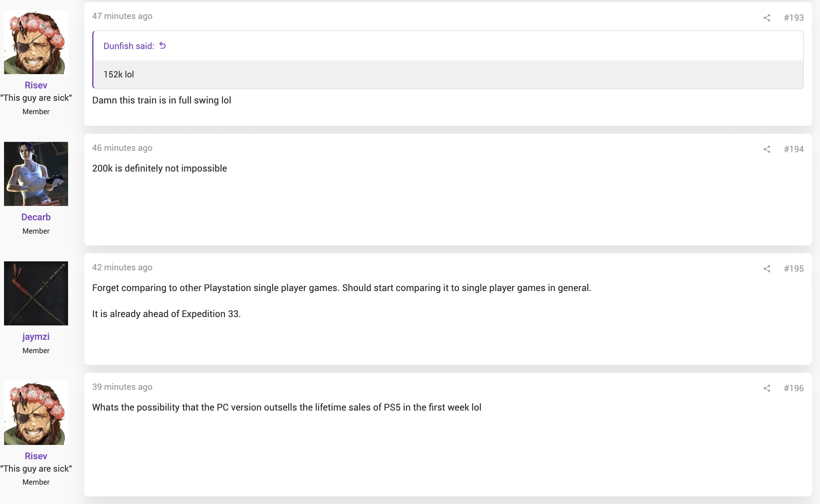Click jaymzi's crossed swords avatar
The image size is (820, 504).
click(x=36, y=293)
